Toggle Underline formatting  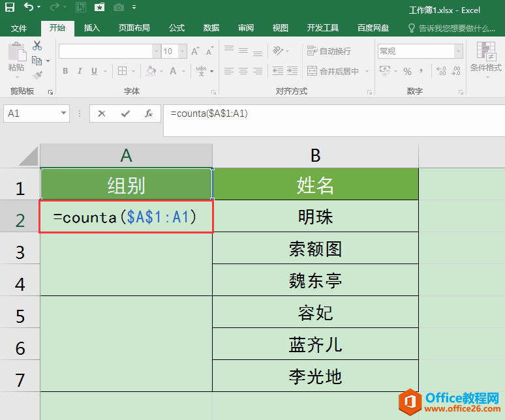pos(94,71)
